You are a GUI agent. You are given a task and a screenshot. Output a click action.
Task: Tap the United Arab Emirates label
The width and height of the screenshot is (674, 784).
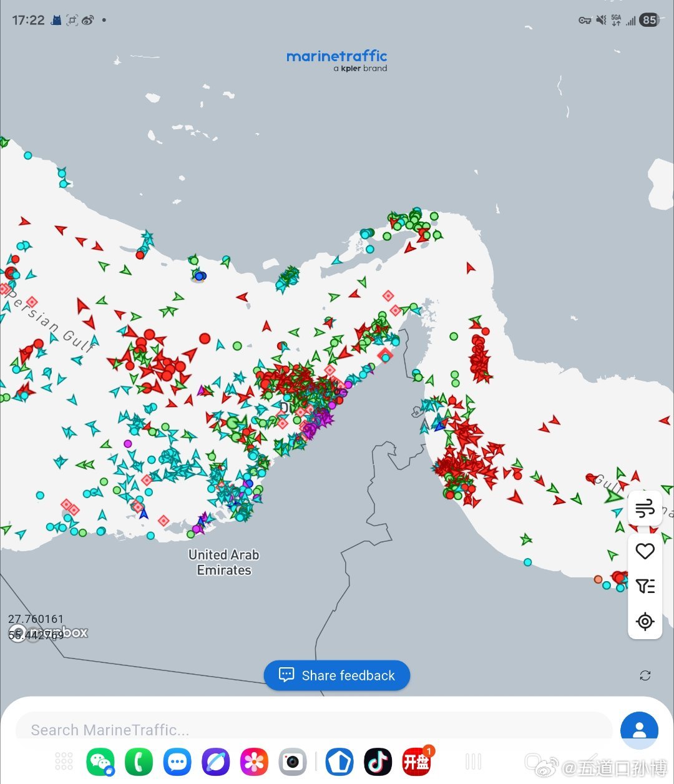223,562
